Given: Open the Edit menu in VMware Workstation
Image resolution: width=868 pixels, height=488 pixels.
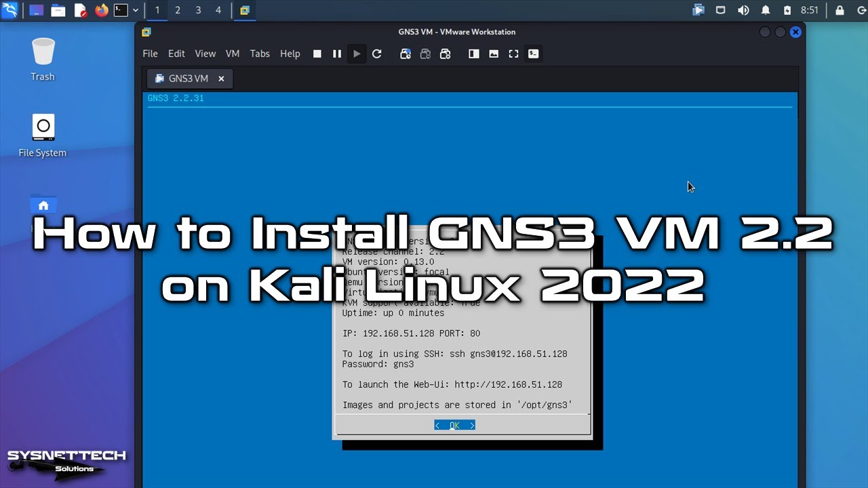Looking at the screenshot, I should [176, 54].
